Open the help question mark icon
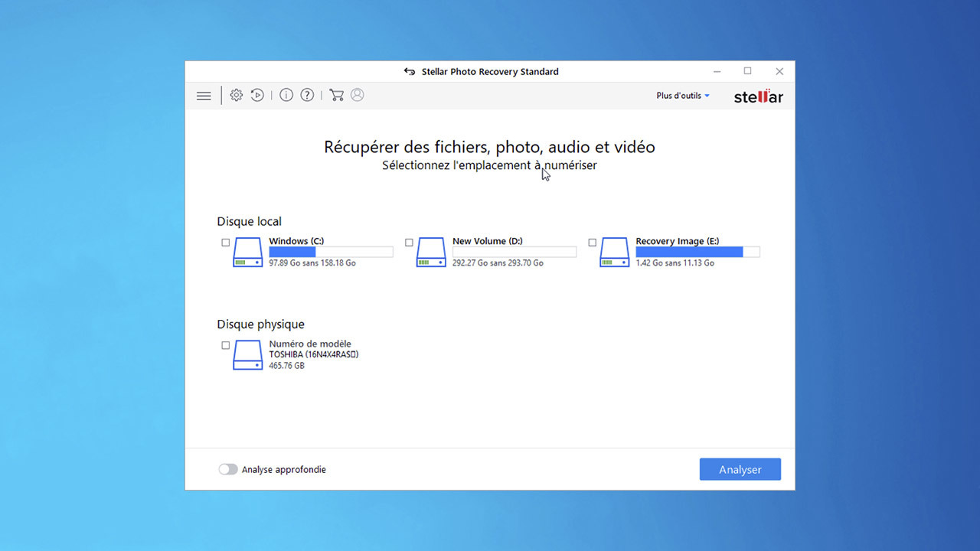The width and height of the screenshot is (980, 551). tap(307, 95)
